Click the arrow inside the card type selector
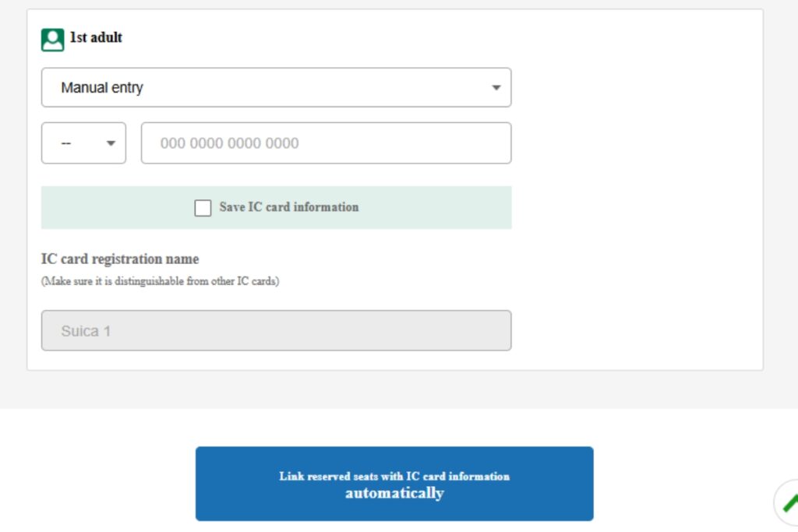 pos(111,143)
